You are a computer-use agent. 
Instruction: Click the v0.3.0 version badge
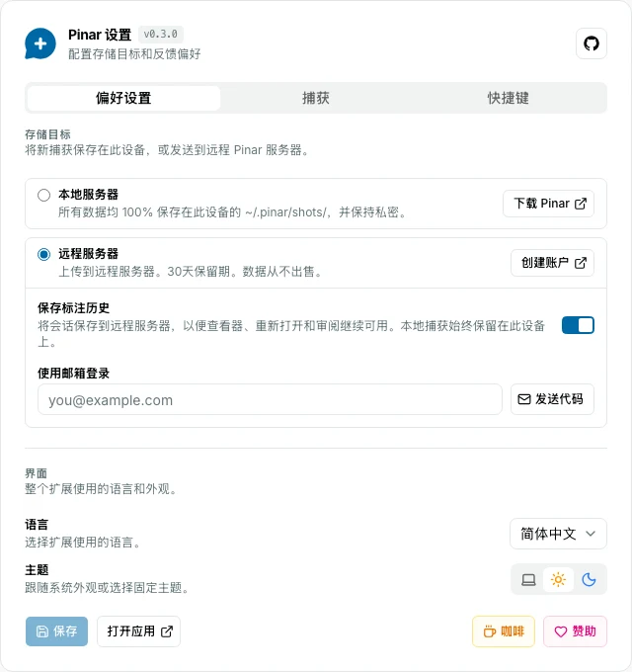[161, 34]
